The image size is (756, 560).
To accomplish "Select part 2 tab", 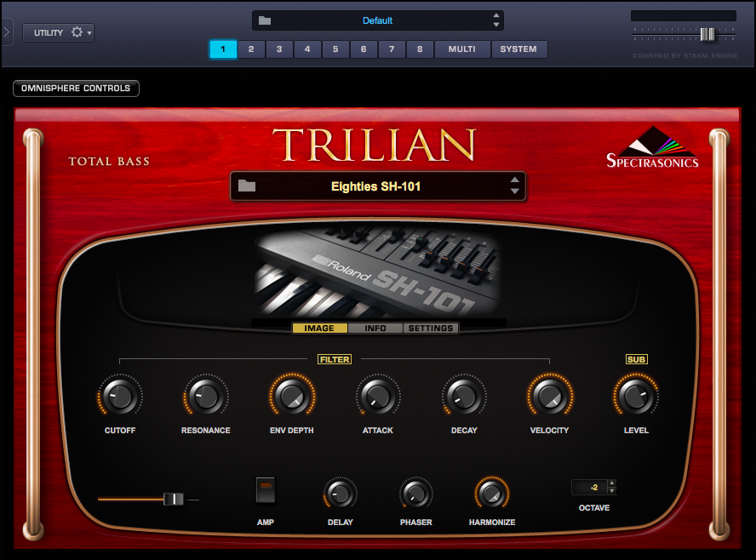I will pyautogui.click(x=251, y=49).
